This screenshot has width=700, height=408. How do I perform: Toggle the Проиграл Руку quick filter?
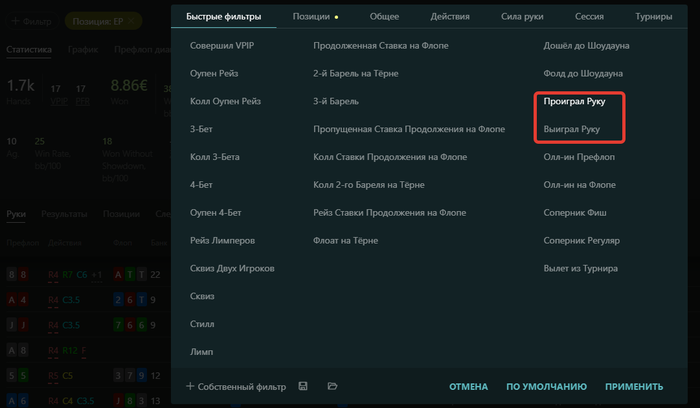pos(574,101)
